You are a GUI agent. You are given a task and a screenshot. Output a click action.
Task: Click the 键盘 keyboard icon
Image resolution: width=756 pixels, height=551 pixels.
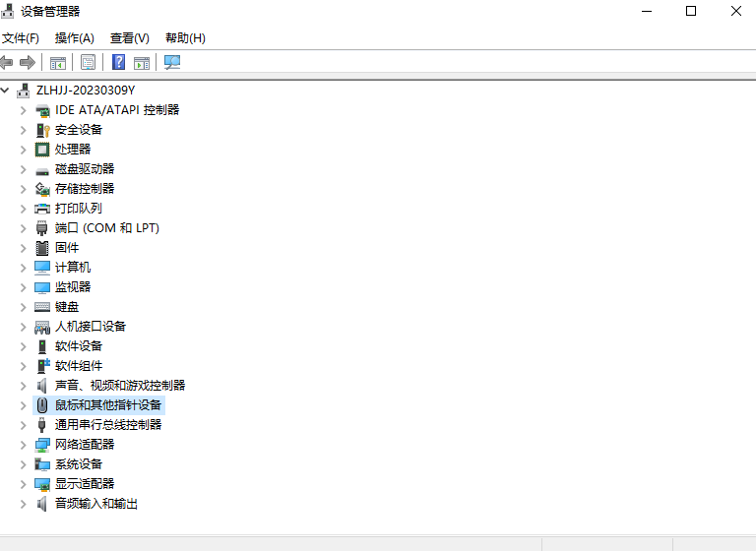(x=42, y=307)
